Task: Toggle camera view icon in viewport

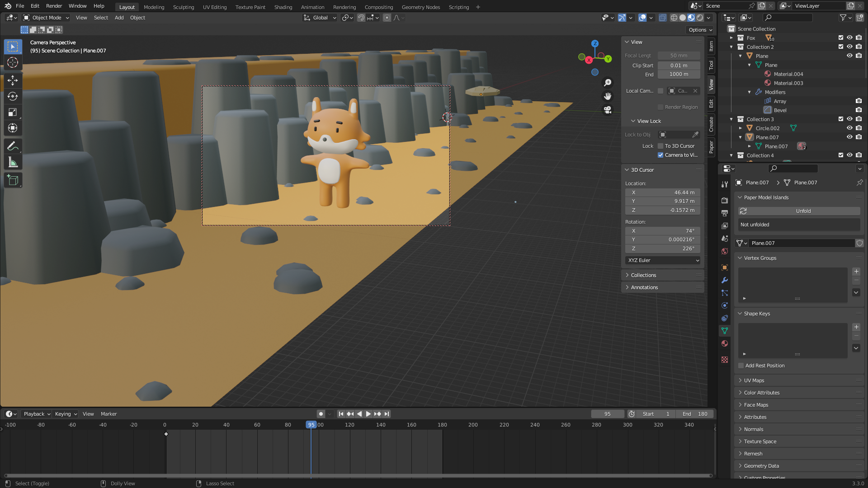Action: (608, 110)
